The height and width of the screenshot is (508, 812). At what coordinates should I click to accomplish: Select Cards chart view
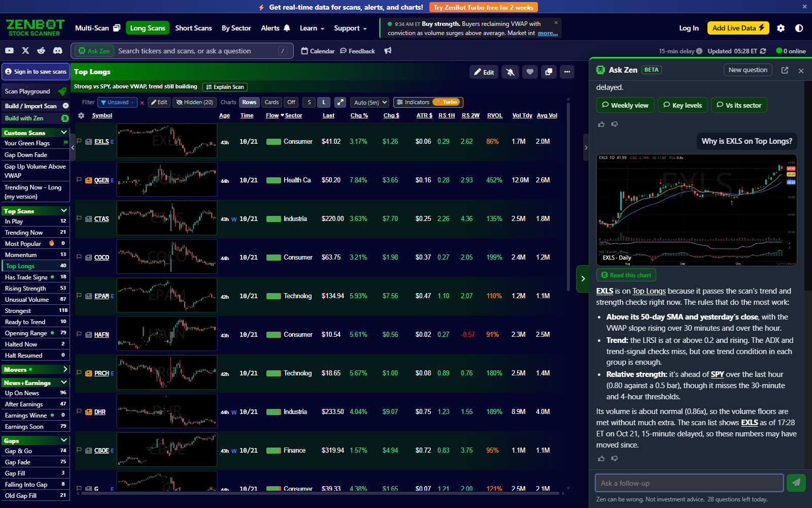(272, 102)
